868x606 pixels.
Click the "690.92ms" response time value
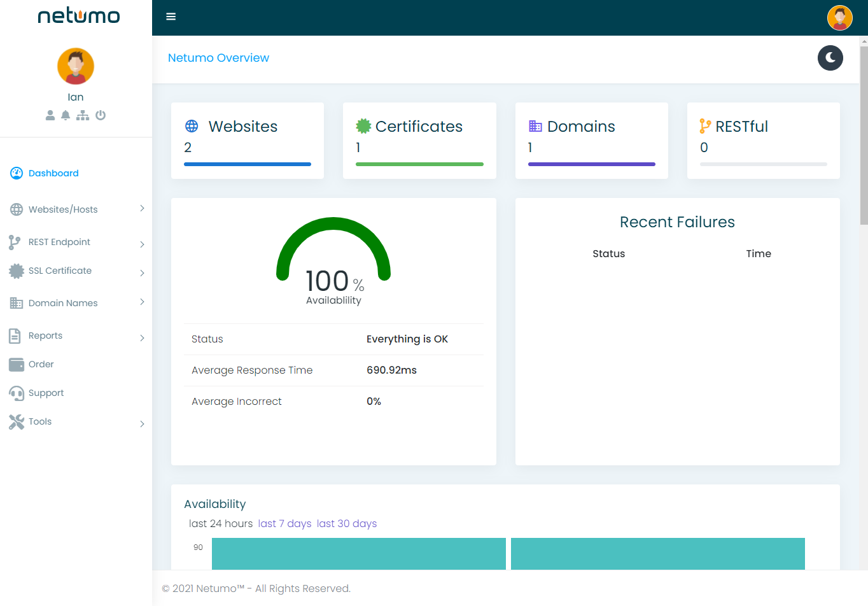click(x=391, y=370)
